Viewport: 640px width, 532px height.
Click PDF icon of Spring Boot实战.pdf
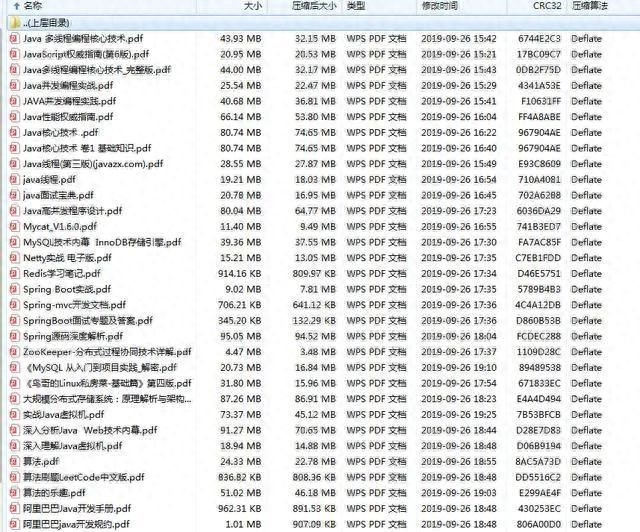14,289
